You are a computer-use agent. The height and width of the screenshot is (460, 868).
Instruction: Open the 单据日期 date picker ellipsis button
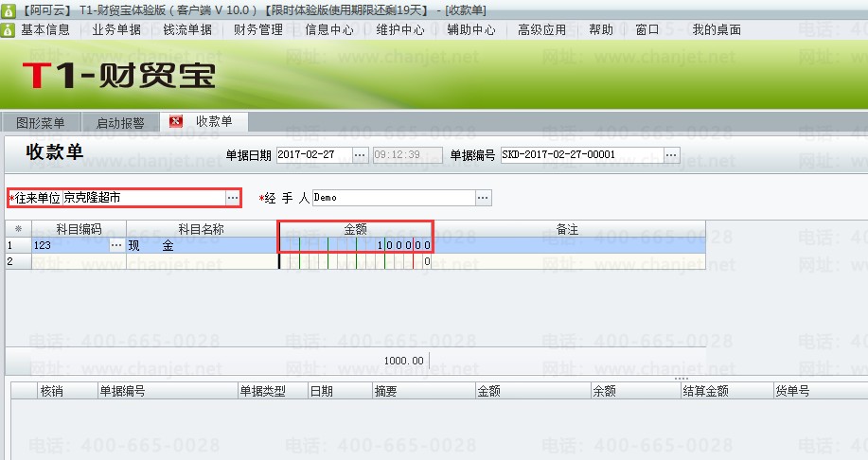coord(360,155)
